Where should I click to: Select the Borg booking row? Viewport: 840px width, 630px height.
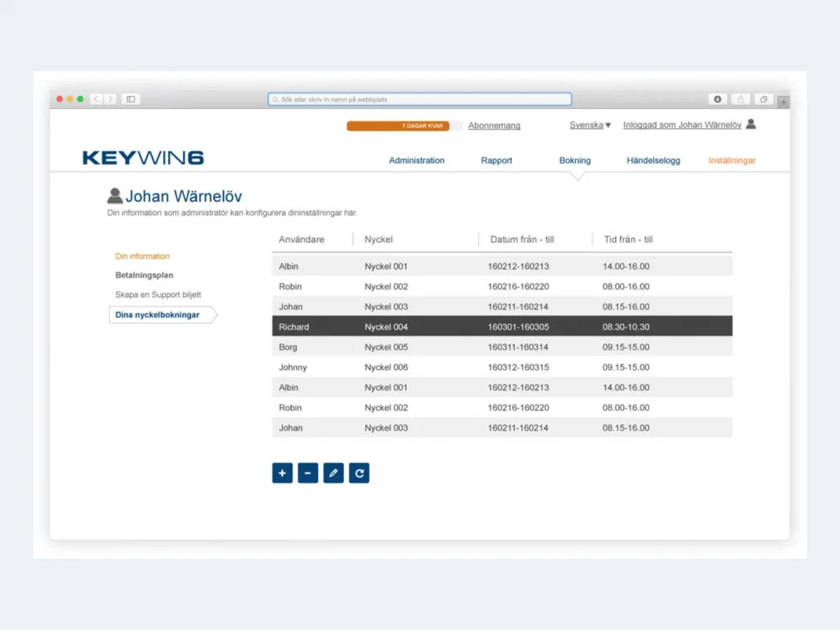(502, 347)
